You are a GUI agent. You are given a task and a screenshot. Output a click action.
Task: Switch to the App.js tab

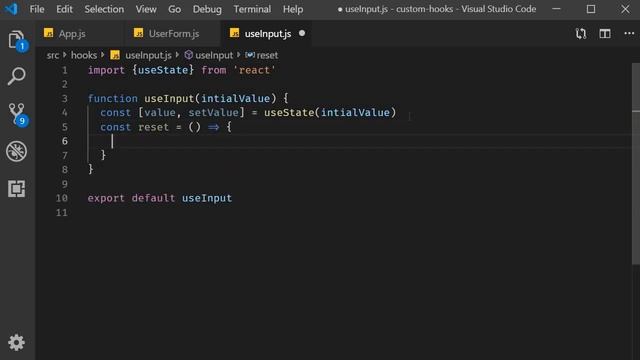pyautogui.click(x=79, y=33)
